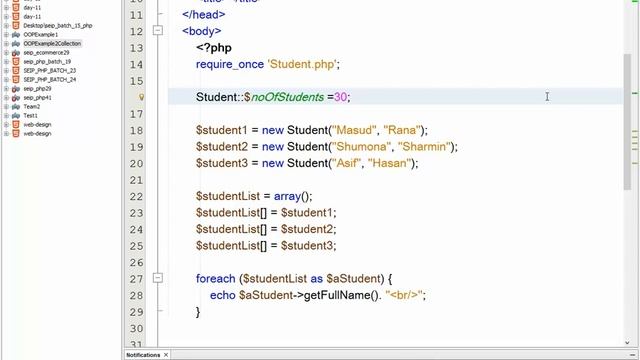Screen dimensions: 640x360
Task: Click the HTML5 icon beside SEIP_PHP_BATCH_24
Action: tap(16, 80)
